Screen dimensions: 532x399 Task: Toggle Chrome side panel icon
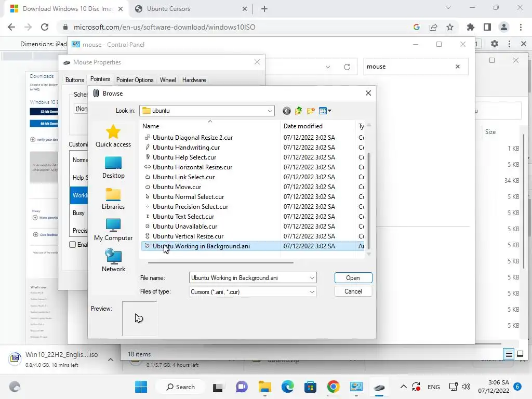(x=487, y=27)
